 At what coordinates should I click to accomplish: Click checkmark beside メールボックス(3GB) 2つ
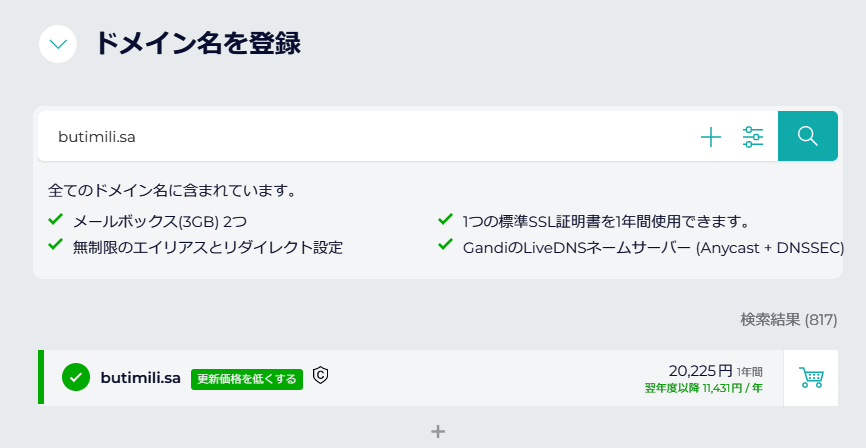[55, 220]
